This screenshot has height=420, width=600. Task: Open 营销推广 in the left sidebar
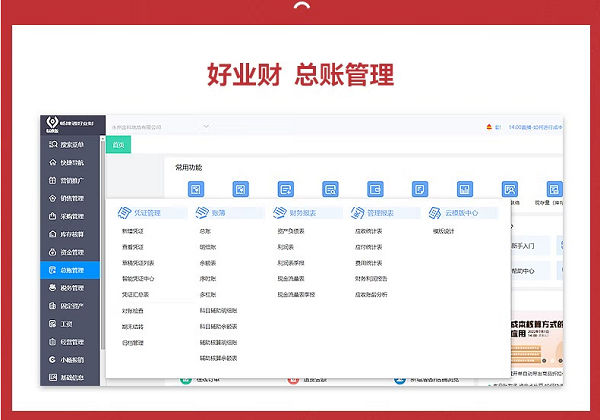pyautogui.click(x=70, y=181)
